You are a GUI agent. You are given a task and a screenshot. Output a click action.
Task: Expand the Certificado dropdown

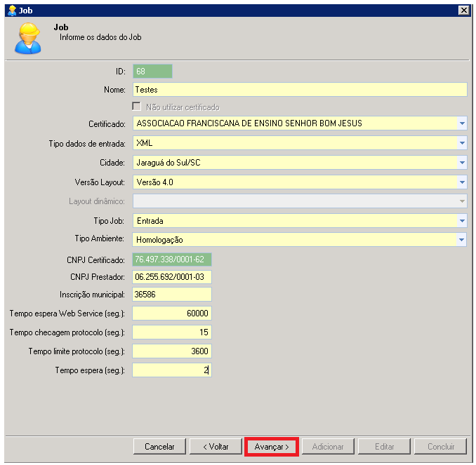(x=461, y=123)
